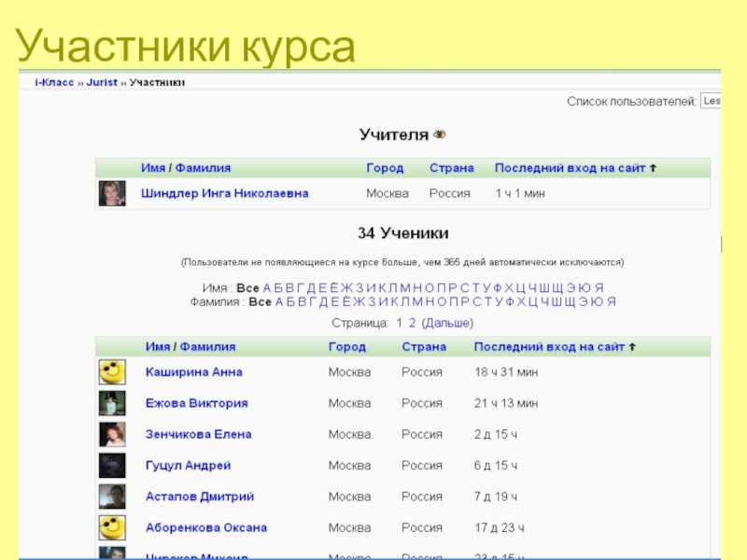This screenshot has height=560, width=747.
Task: Open the Список пользователей dropdown
Action: (711, 101)
